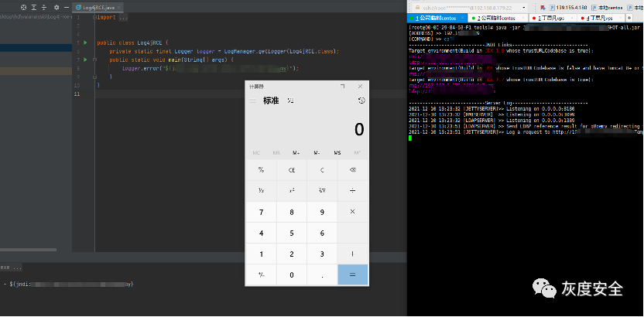This screenshot has width=644, height=317.
Task: Click Expand All in project panel
Action: (34, 8)
